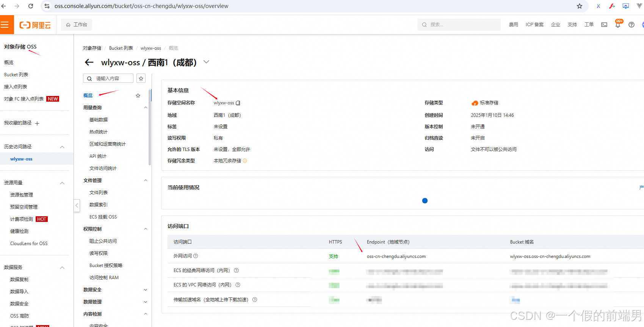Click the wlyxw-oss breadcrumb

tap(151, 48)
